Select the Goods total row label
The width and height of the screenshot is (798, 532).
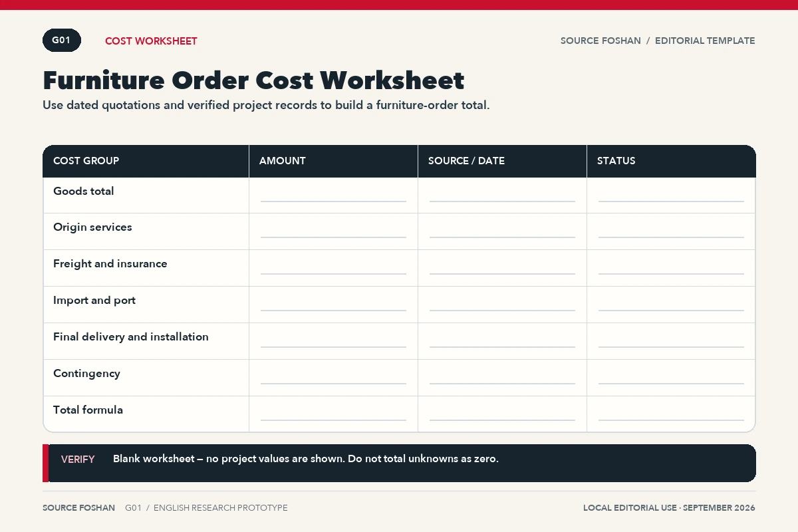[84, 191]
